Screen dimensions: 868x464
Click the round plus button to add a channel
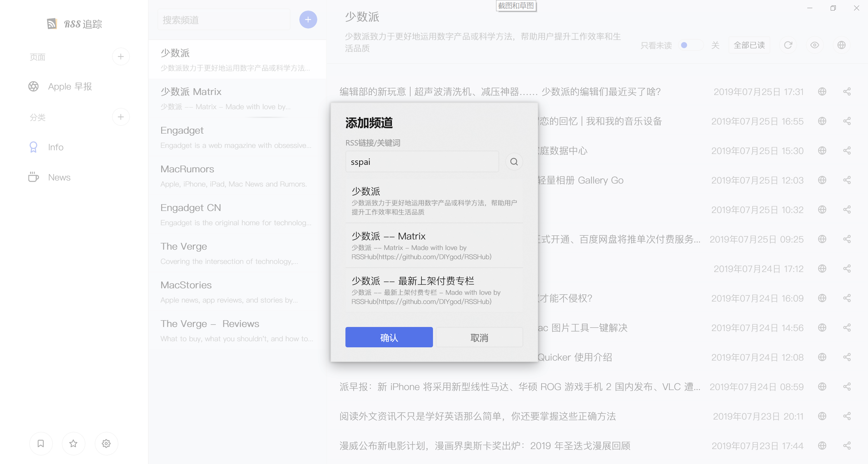[x=307, y=19]
